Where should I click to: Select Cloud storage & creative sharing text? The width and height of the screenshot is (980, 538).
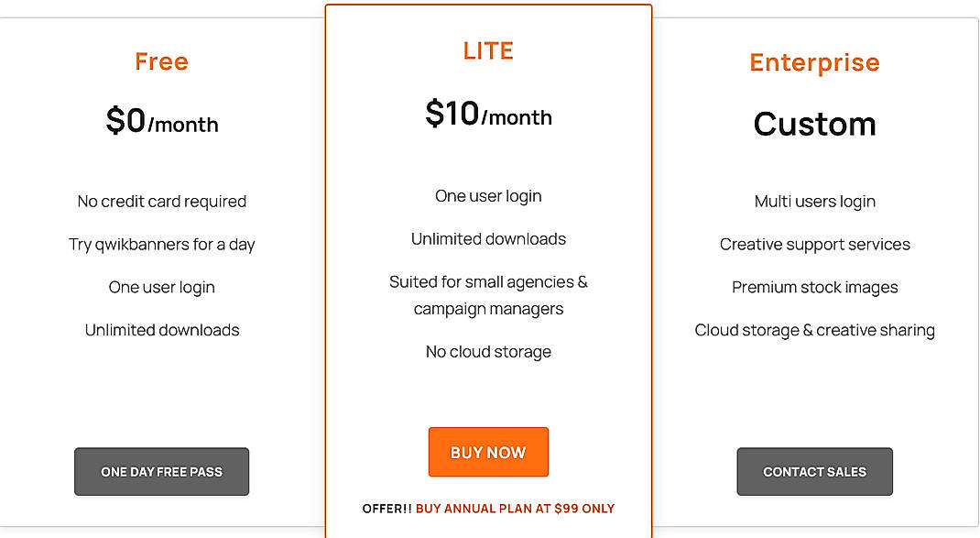point(814,330)
